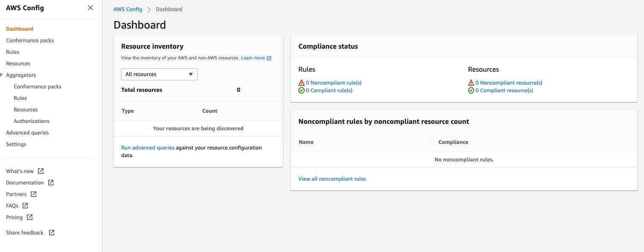Close the AWS Config sidebar panel

tap(90, 8)
